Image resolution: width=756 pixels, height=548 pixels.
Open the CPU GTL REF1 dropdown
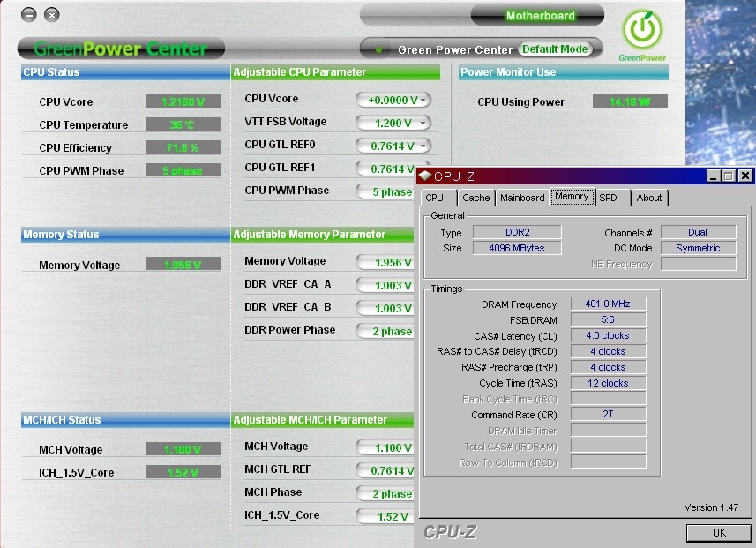pyautogui.click(x=385, y=169)
